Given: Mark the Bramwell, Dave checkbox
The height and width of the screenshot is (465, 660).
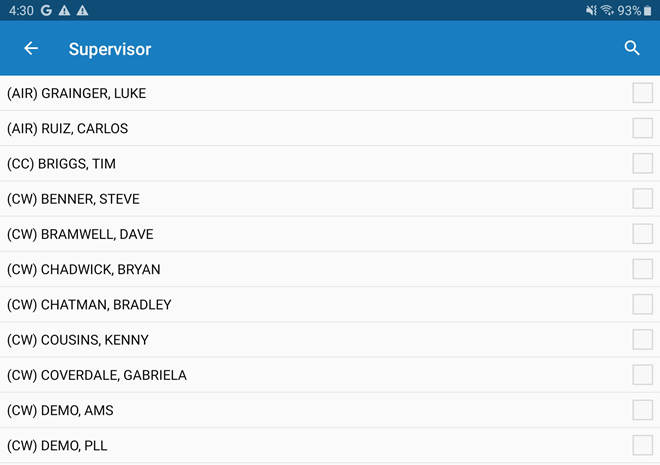Looking at the screenshot, I should pyautogui.click(x=642, y=234).
